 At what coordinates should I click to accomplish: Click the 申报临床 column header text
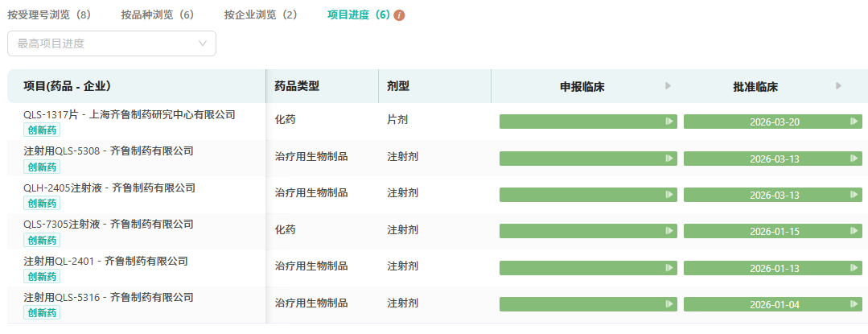[582, 86]
